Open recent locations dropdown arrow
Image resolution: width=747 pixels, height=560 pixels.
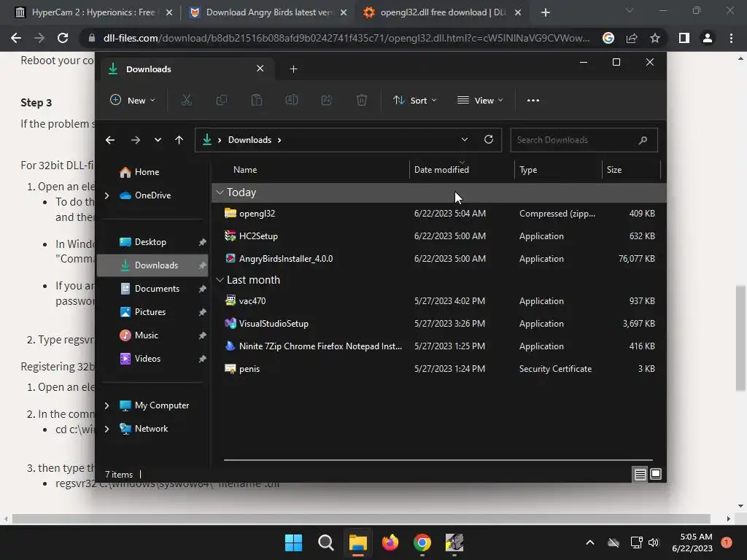(x=158, y=140)
